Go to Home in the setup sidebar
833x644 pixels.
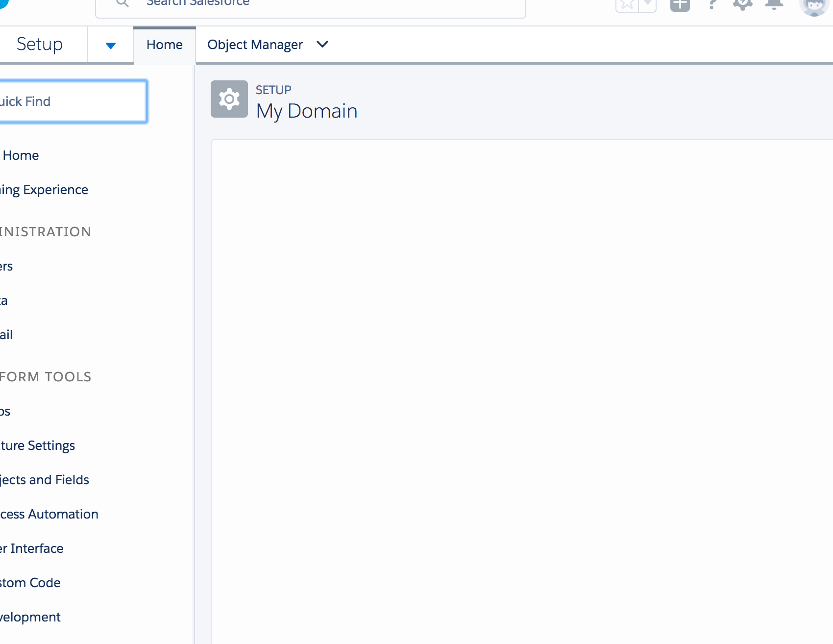[x=21, y=155]
